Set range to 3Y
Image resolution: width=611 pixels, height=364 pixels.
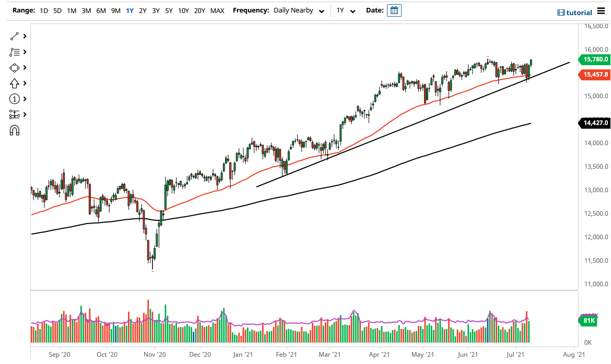point(156,10)
